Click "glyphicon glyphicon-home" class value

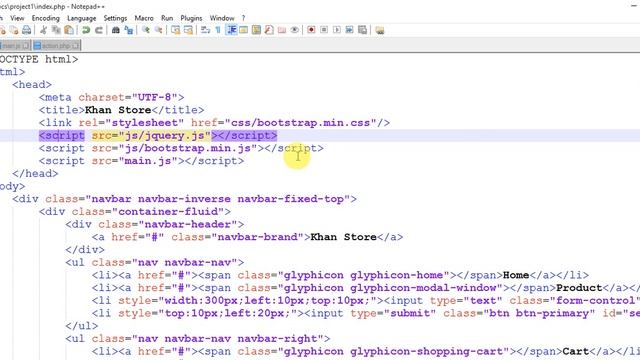coord(363,275)
